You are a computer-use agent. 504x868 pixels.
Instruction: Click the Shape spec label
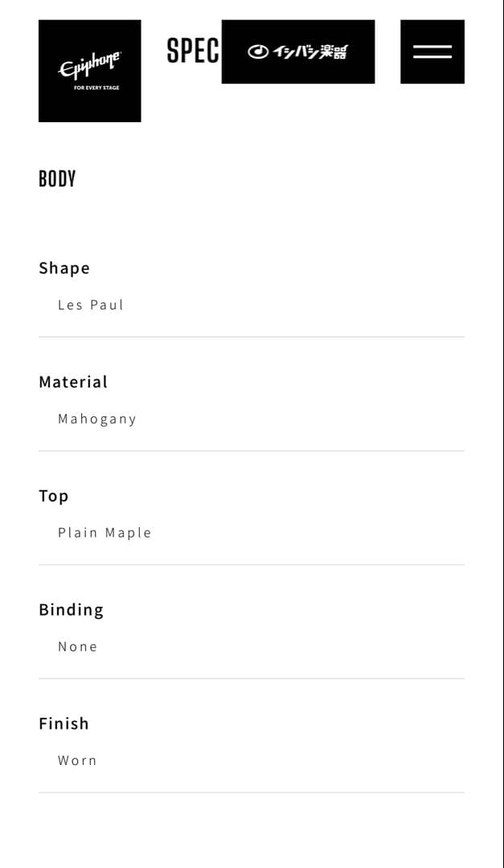point(64,268)
